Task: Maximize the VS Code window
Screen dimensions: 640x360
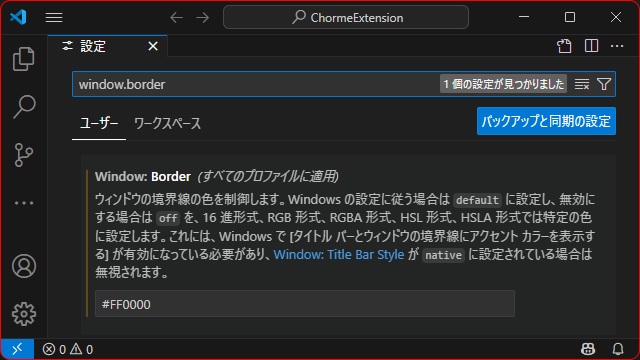Action: point(570,17)
